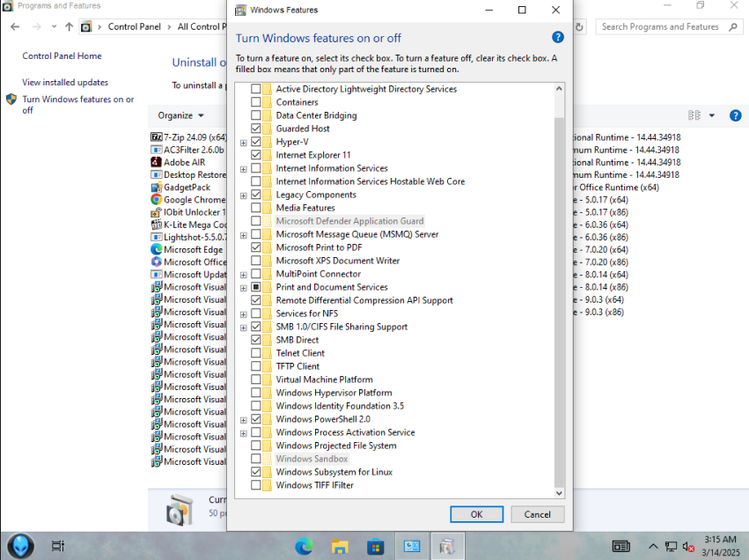Click the OK button in Windows Features
The height and width of the screenshot is (560, 749).
coord(476,514)
